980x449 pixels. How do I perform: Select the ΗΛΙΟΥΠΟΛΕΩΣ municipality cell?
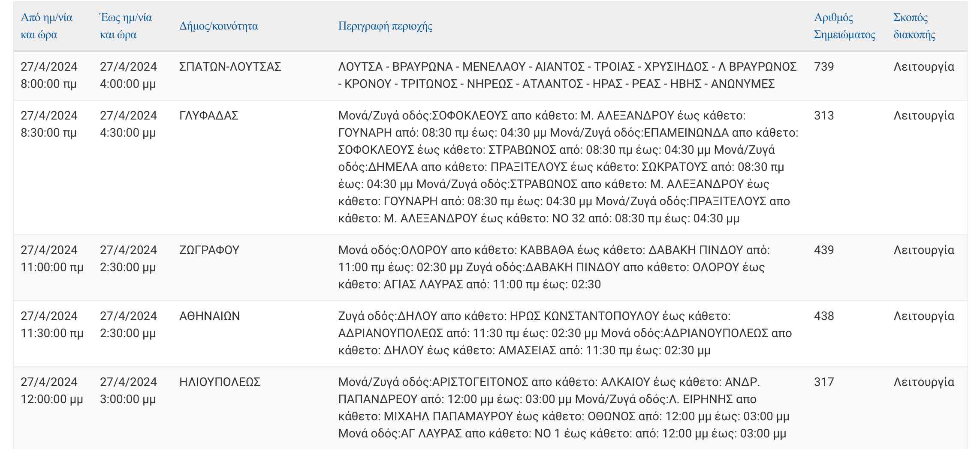click(220, 382)
